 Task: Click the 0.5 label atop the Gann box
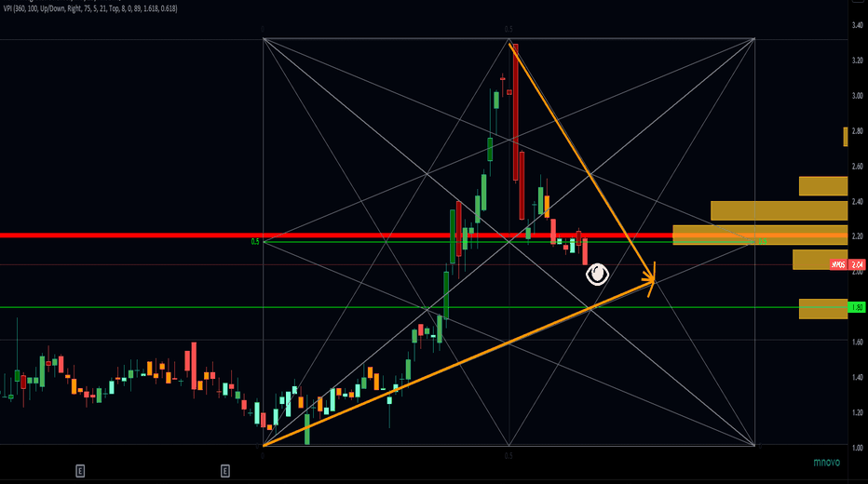[509, 31]
